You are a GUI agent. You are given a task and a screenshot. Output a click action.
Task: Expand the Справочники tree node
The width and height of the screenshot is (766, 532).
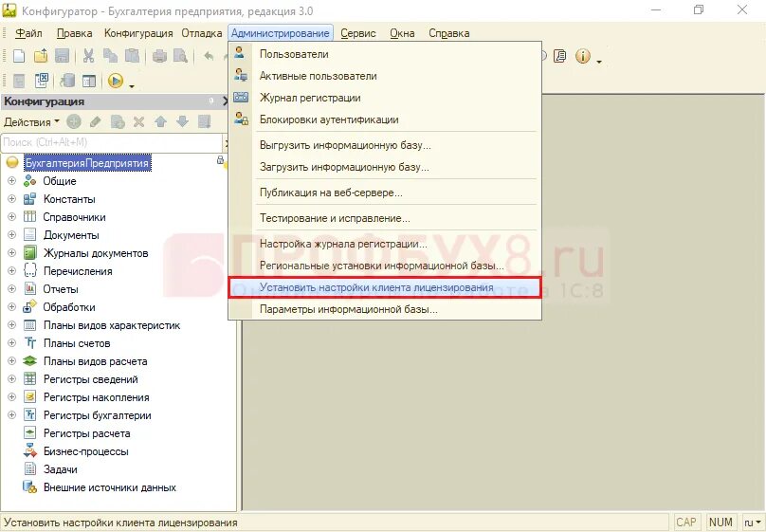tap(11, 217)
